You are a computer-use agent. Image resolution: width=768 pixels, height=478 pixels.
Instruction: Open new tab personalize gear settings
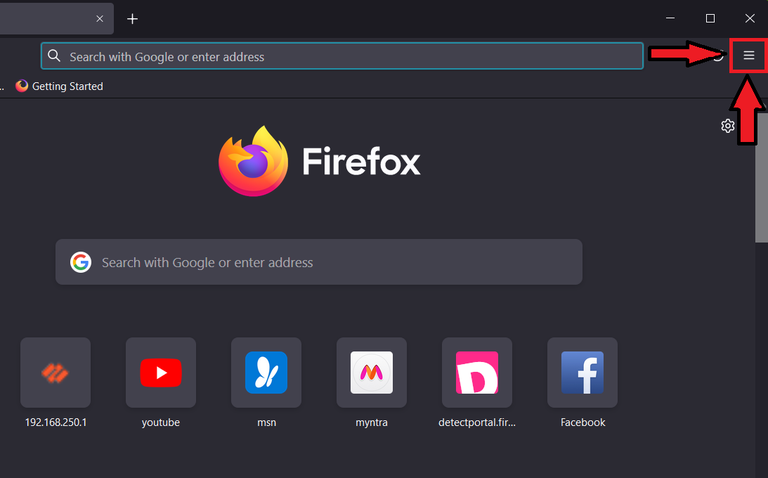[728, 126]
